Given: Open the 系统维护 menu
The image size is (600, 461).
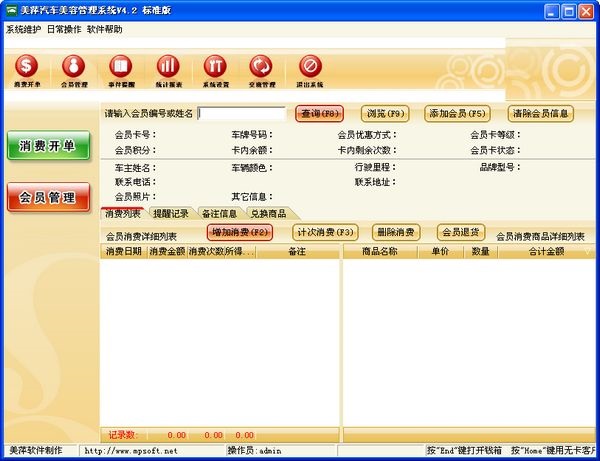Looking at the screenshot, I should tap(23, 29).
